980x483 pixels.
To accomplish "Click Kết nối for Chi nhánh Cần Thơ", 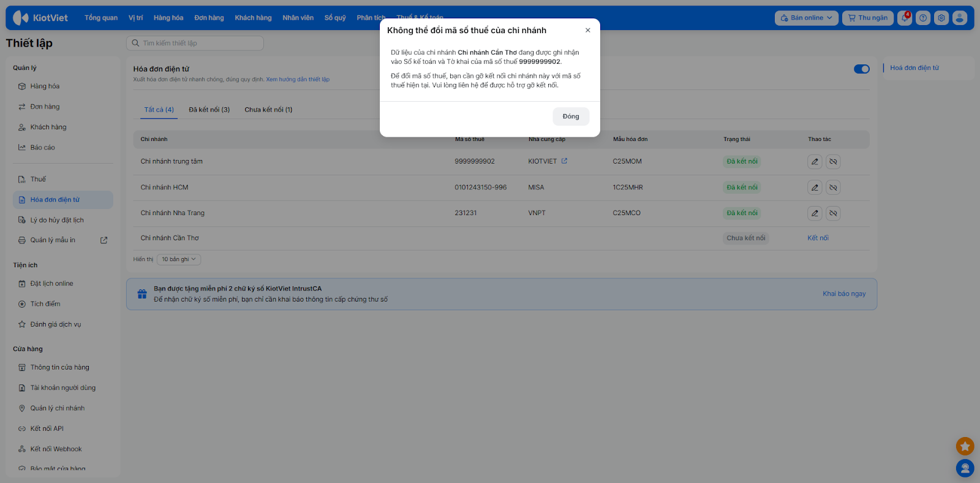I will coord(818,238).
